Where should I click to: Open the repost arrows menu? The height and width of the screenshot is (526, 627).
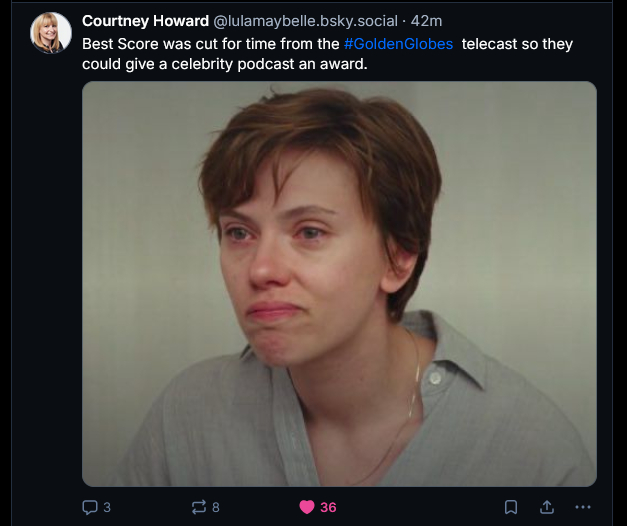click(x=199, y=507)
